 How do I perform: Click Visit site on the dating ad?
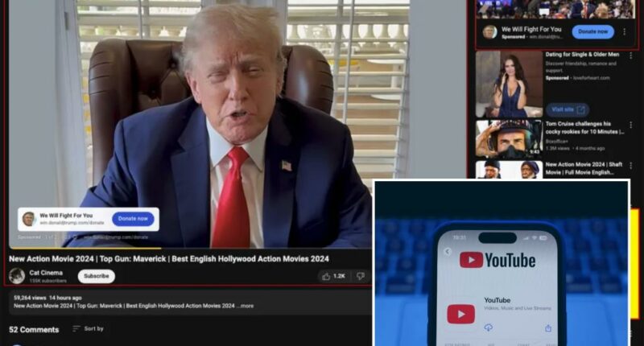pyautogui.click(x=568, y=109)
